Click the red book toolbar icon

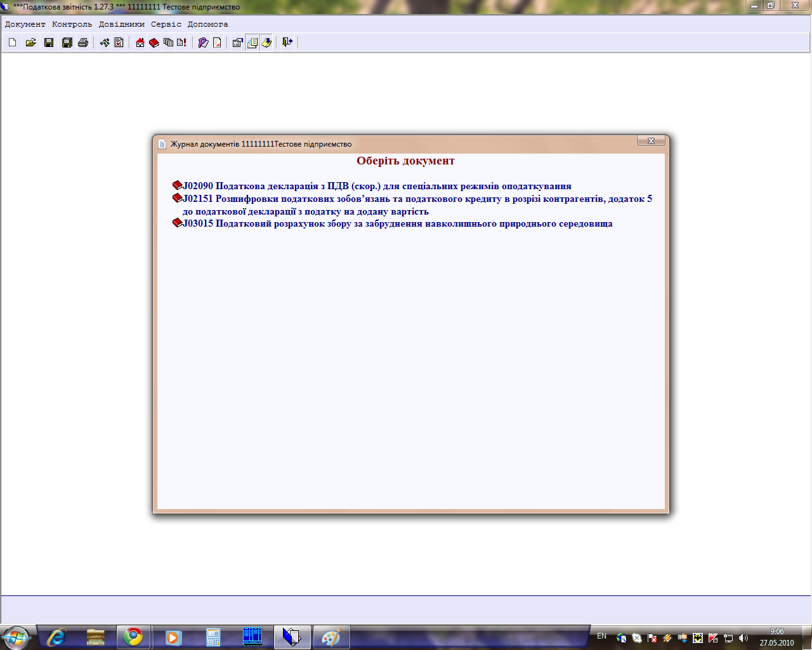click(154, 43)
